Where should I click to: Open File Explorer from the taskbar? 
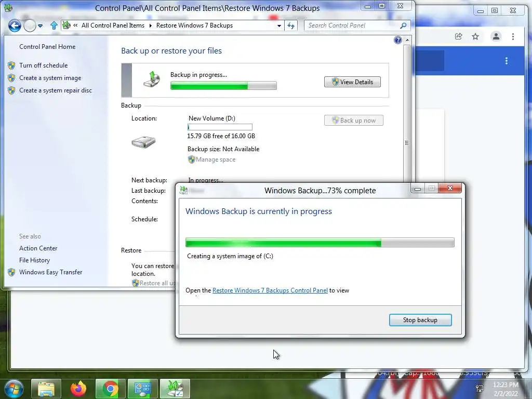[x=46, y=389]
